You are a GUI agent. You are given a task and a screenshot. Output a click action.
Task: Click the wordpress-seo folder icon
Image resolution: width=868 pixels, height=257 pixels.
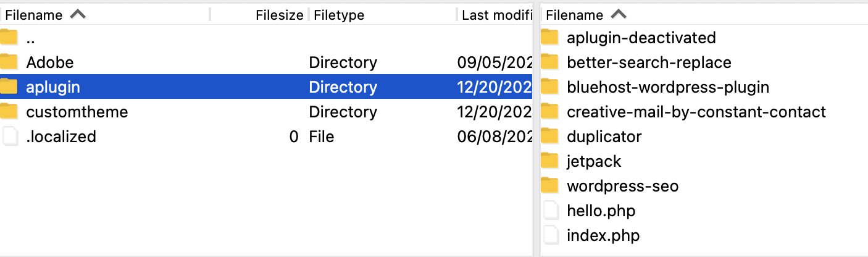coord(549,186)
